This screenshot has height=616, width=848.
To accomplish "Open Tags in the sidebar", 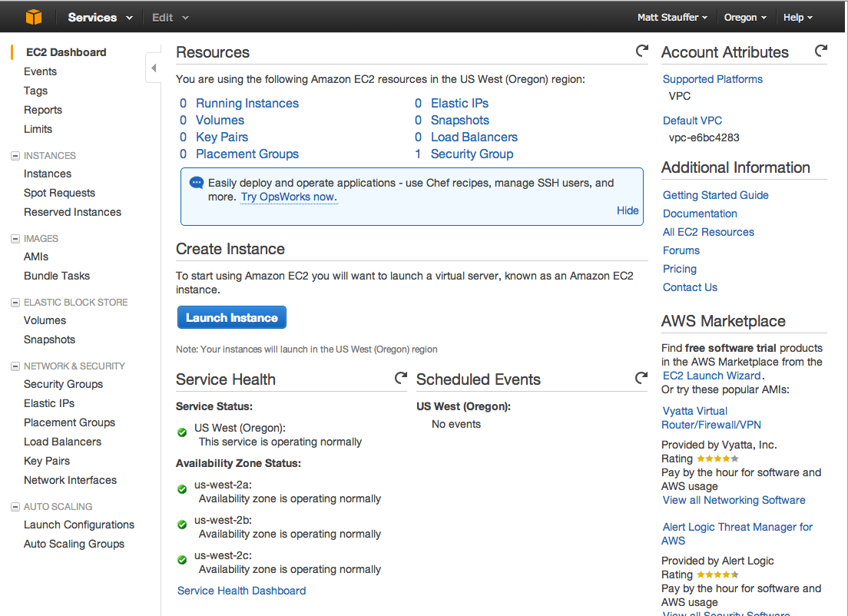I will coord(35,91).
